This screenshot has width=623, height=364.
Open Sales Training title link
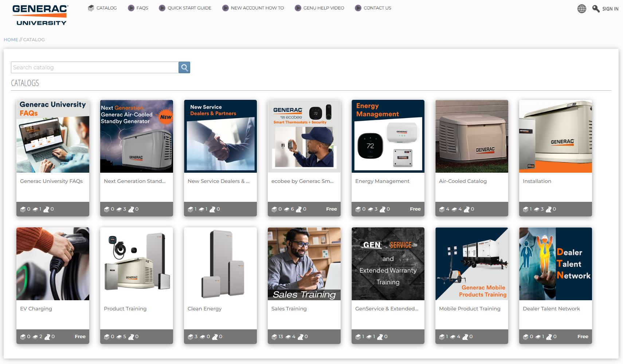pyautogui.click(x=289, y=309)
